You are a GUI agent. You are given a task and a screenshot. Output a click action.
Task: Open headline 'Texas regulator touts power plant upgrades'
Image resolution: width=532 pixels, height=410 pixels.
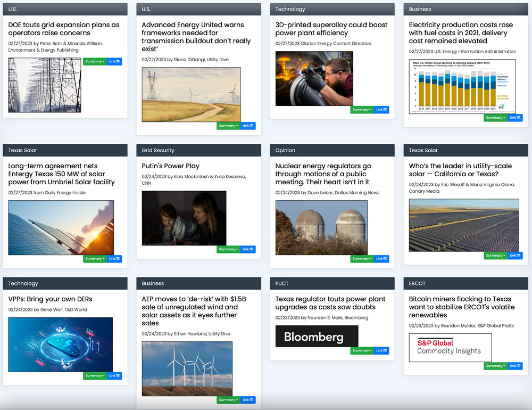click(330, 303)
